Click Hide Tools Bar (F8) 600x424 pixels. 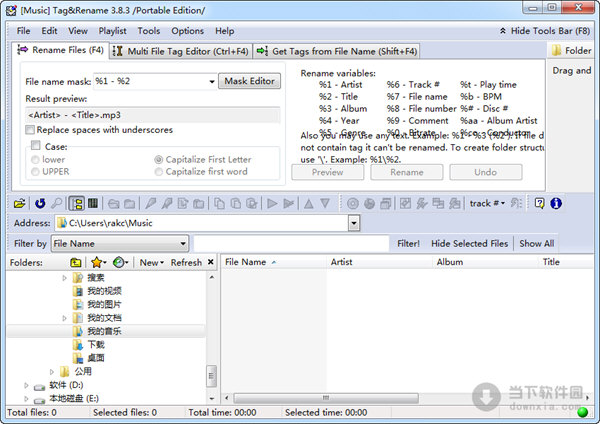coord(545,31)
